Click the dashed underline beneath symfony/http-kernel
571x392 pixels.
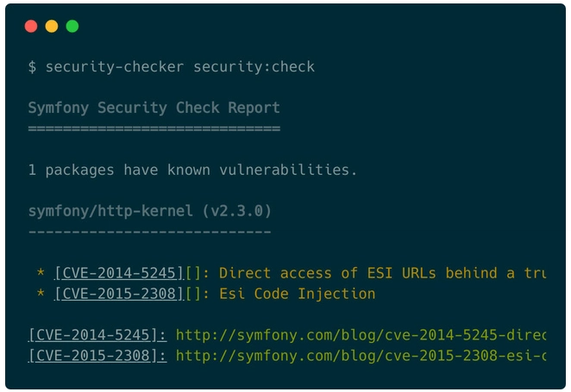[x=150, y=232]
